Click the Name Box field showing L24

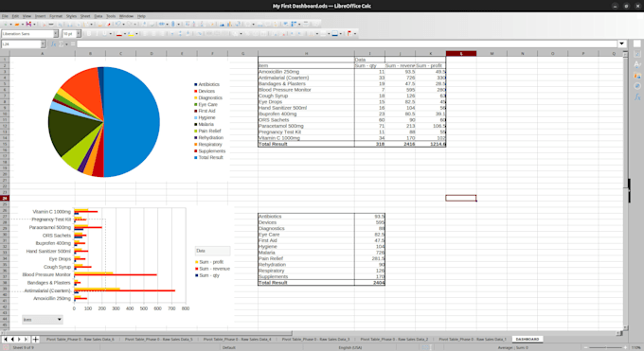click(x=21, y=44)
